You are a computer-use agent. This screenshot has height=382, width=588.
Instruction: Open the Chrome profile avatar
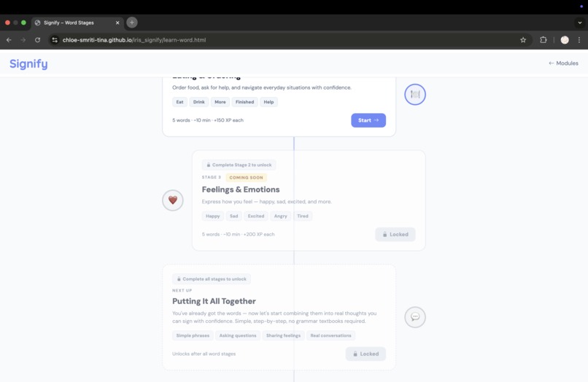[565, 40]
